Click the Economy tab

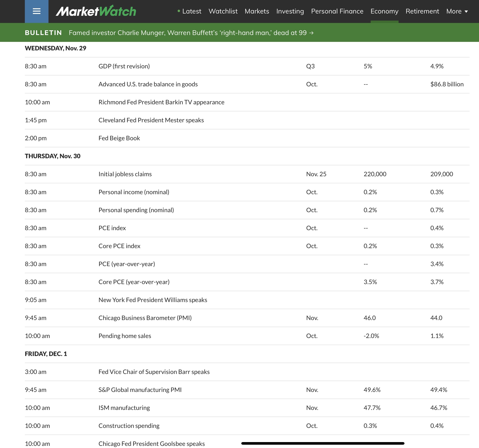384,11
